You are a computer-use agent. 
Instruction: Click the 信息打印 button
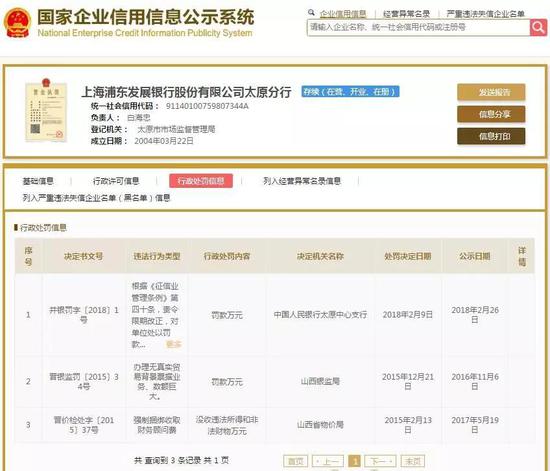coord(491,136)
